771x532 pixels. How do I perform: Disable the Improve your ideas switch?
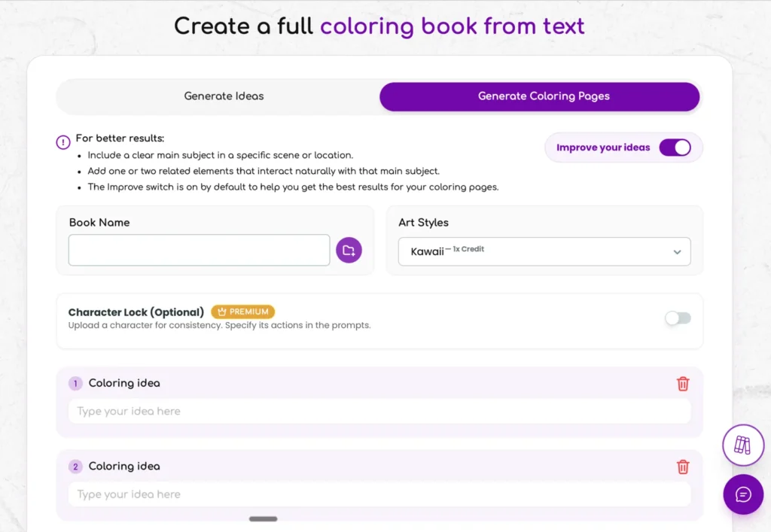tap(675, 147)
